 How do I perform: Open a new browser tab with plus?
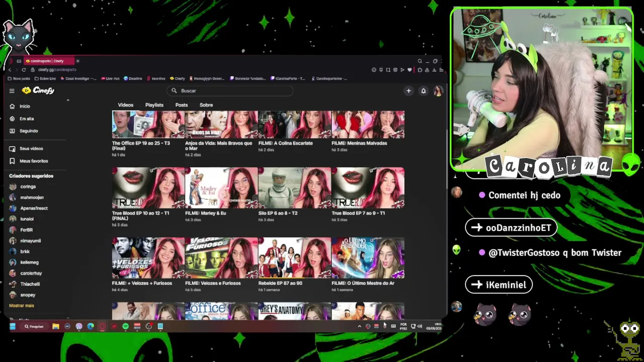(x=77, y=61)
